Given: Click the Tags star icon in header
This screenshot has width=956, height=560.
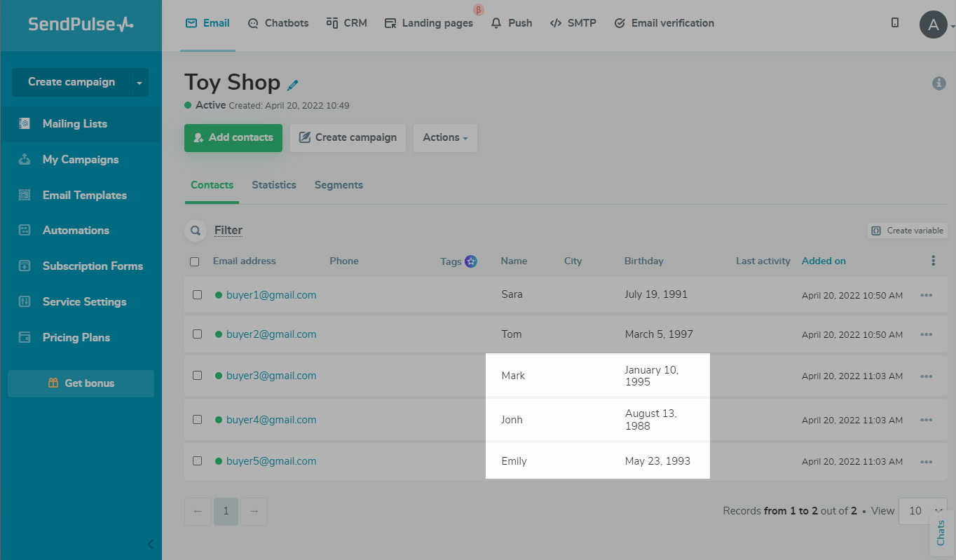Looking at the screenshot, I should (x=471, y=261).
